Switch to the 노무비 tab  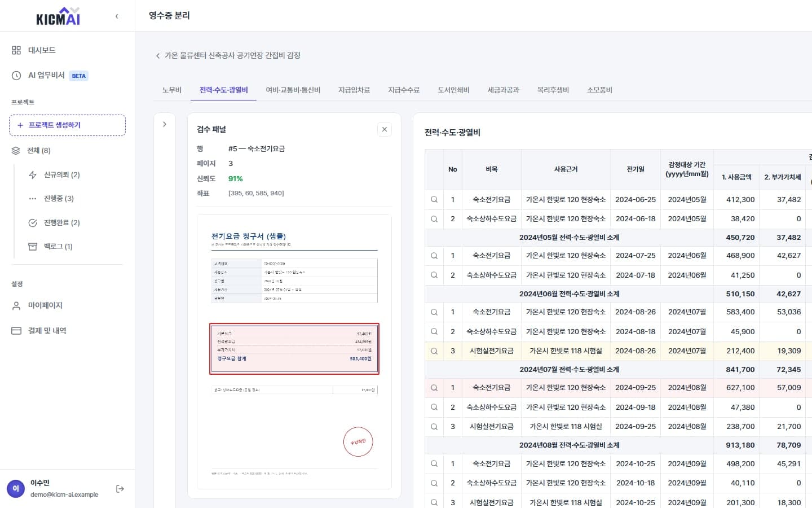click(172, 90)
